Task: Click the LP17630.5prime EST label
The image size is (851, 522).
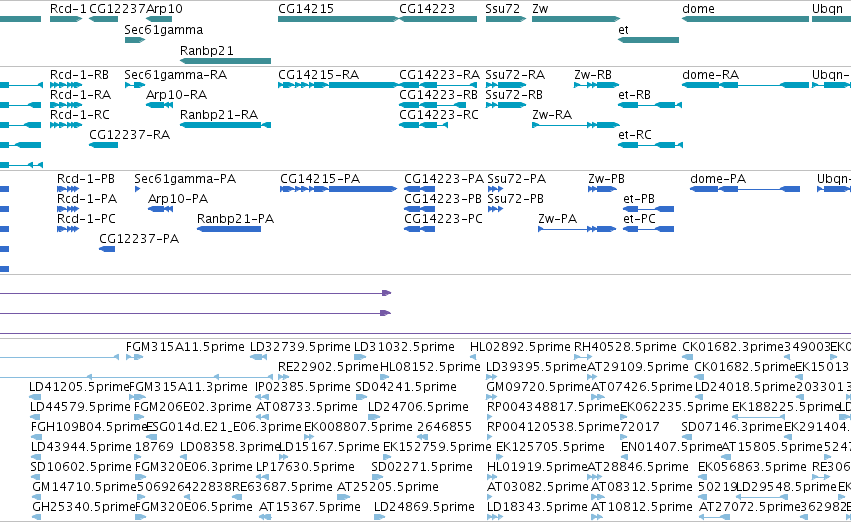Action: (x=305, y=467)
